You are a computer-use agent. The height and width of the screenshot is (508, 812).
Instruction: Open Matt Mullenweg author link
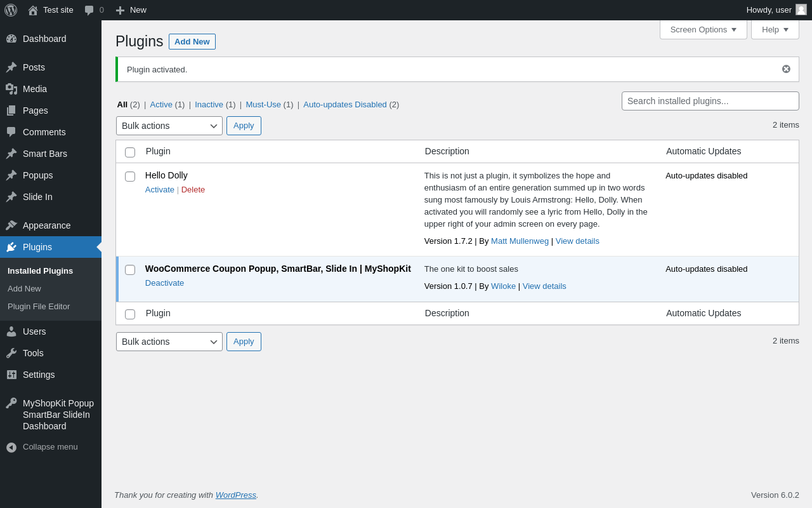[x=520, y=241]
